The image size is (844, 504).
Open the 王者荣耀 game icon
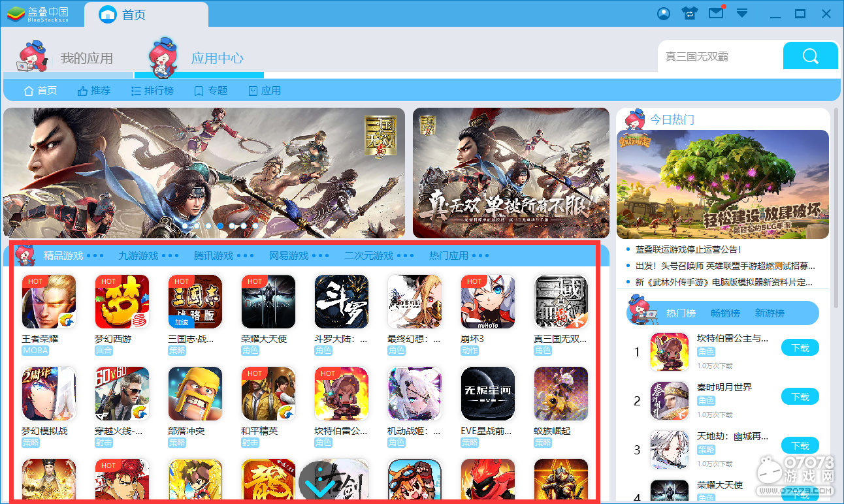(x=49, y=302)
